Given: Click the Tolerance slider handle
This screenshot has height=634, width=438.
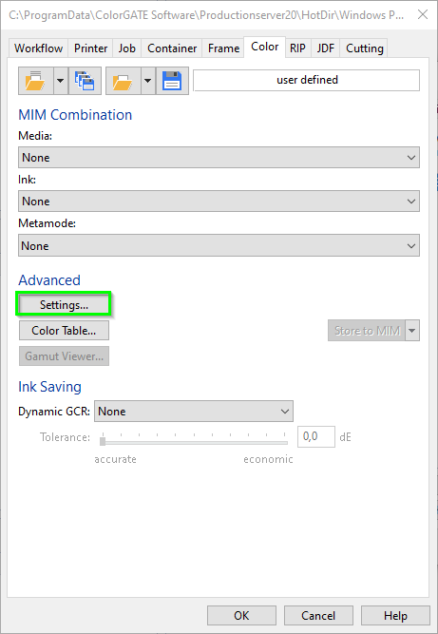Looking at the screenshot, I should click(103, 440).
